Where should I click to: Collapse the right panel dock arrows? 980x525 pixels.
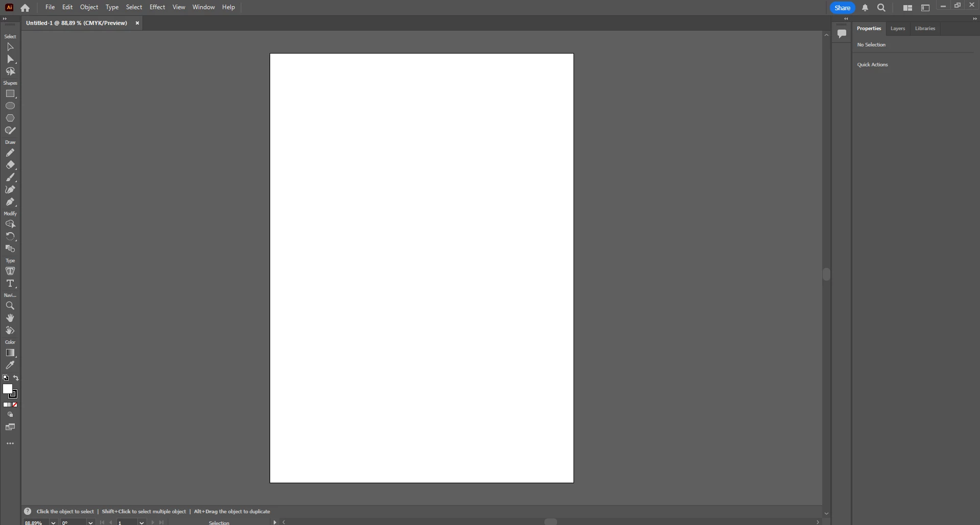click(x=974, y=19)
